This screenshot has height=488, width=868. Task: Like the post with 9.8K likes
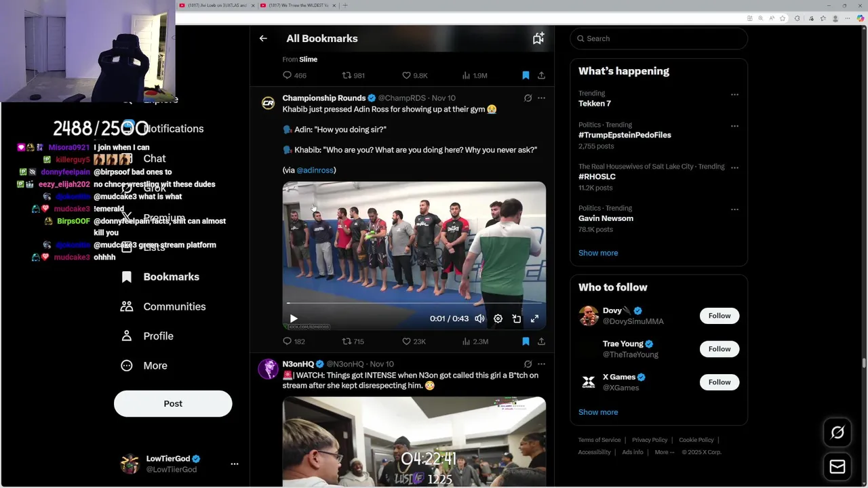[414, 75]
